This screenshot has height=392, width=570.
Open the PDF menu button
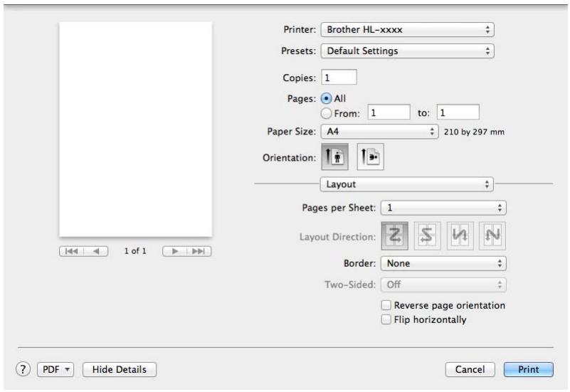point(56,369)
